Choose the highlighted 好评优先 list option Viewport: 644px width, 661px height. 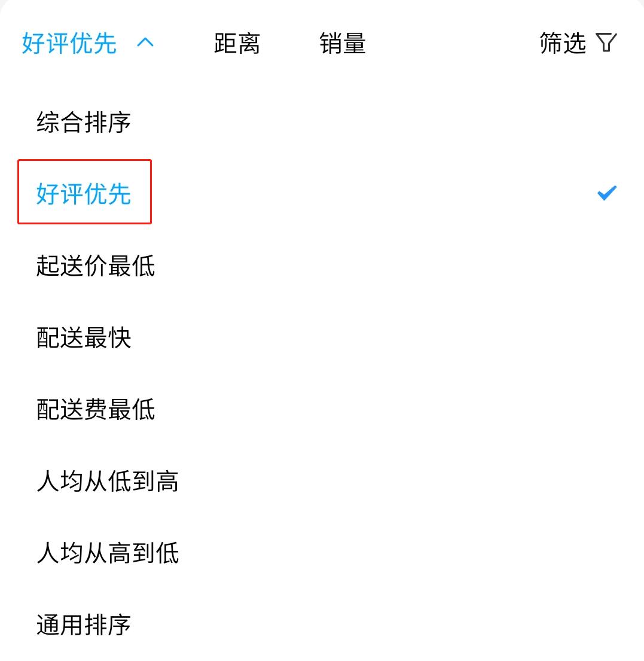click(84, 194)
